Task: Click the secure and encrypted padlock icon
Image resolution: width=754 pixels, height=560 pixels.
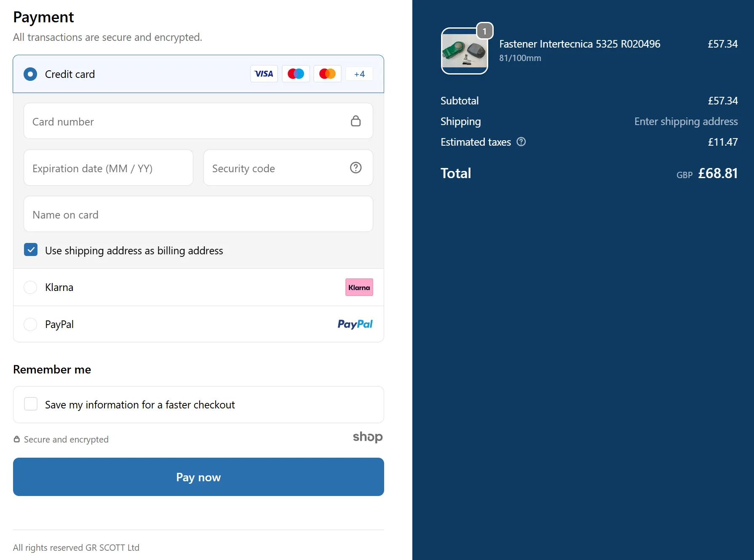Action: (x=16, y=439)
